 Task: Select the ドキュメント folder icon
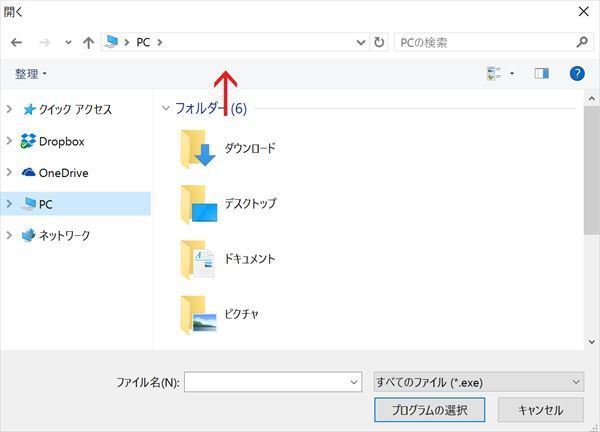pos(197,259)
